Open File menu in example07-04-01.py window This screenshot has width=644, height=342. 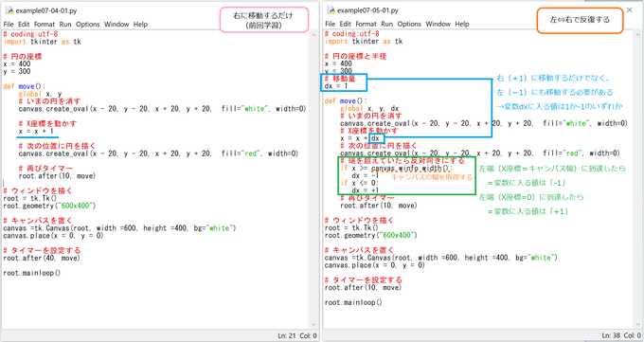(x=9, y=25)
